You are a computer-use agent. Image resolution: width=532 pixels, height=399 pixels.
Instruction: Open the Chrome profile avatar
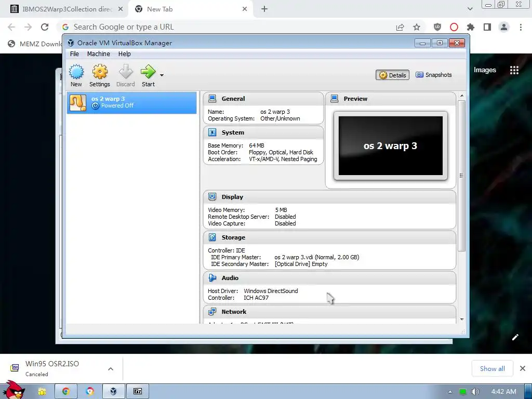(504, 27)
